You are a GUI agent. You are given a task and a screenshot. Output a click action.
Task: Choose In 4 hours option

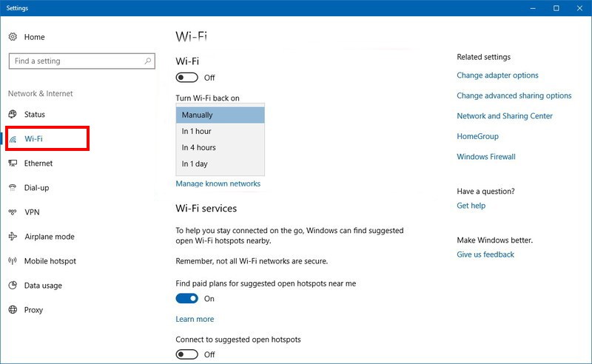220,148
